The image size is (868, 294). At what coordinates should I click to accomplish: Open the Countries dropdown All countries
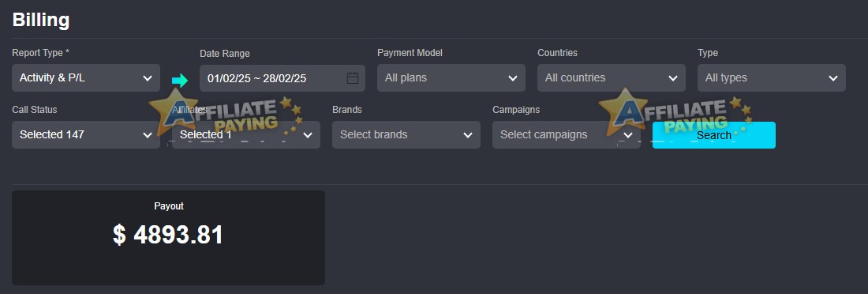tap(611, 77)
